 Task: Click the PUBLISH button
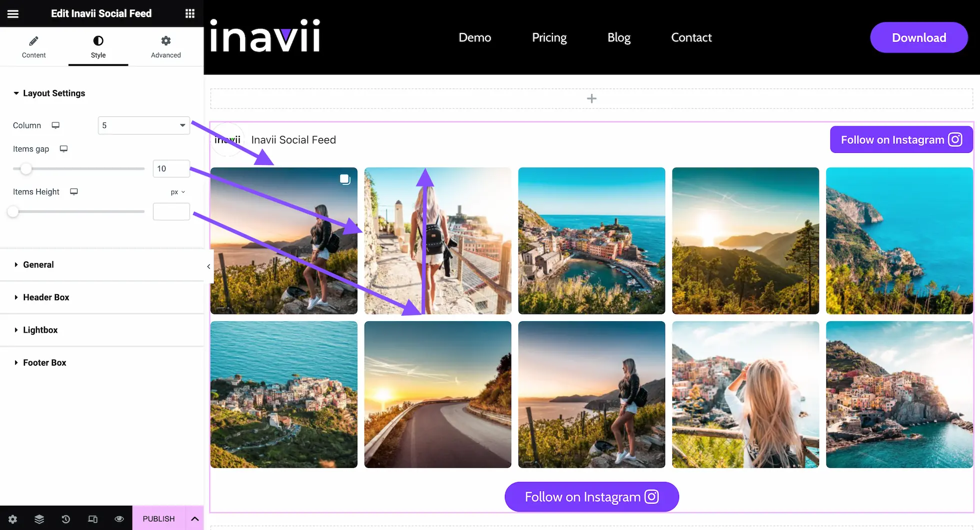click(158, 519)
